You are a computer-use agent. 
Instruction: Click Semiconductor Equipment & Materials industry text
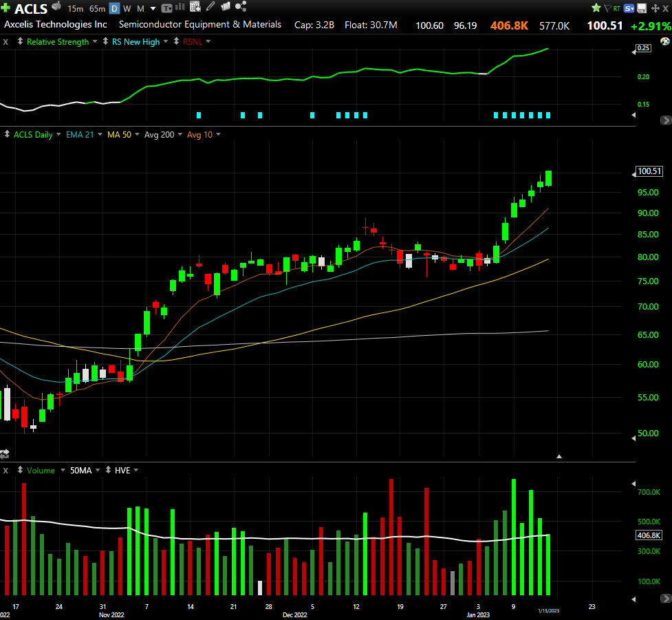[x=200, y=25]
